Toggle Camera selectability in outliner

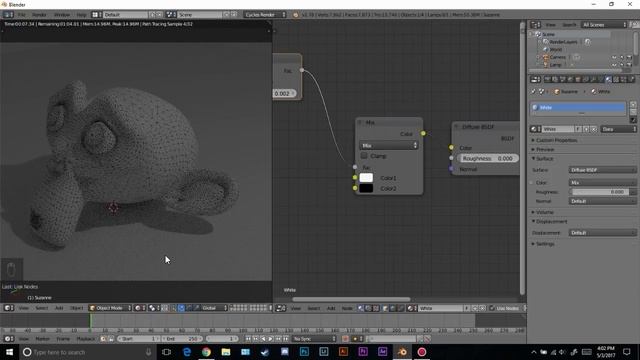(x=622, y=57)
